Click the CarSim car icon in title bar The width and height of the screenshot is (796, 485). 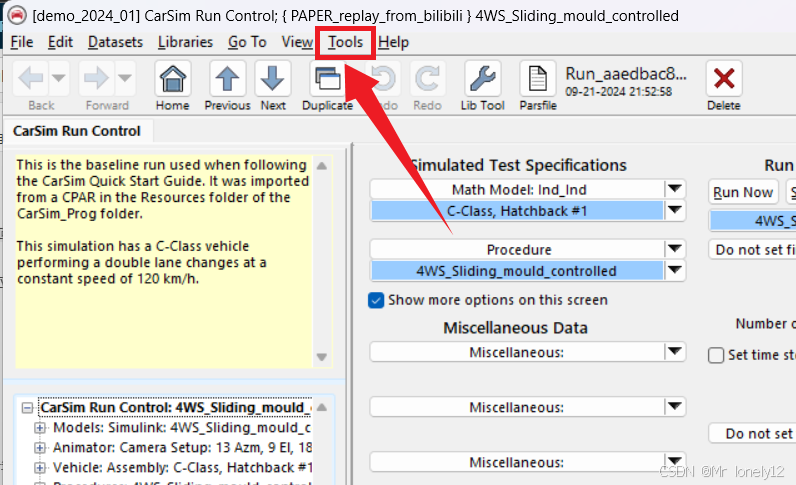[x=17, y=15]
